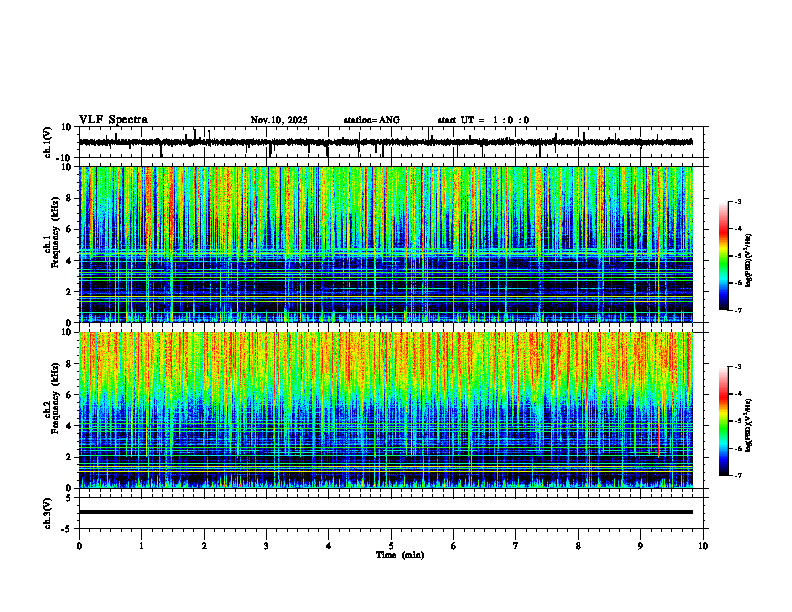792x612 pixels.
Task: Click the ch.1 spectrogram color scale bar
Action: click(723, 256)
